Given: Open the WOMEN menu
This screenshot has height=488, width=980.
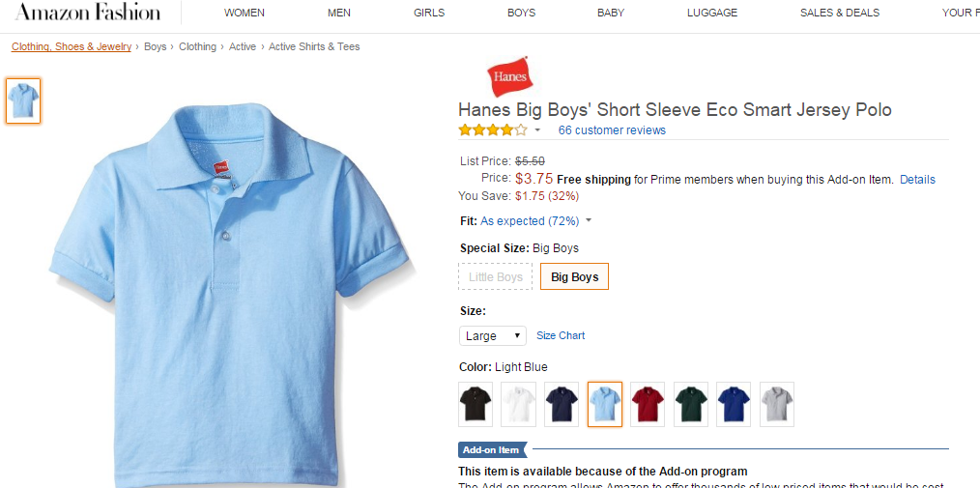Looking at the screenshot, I should [x=245, y=13].
